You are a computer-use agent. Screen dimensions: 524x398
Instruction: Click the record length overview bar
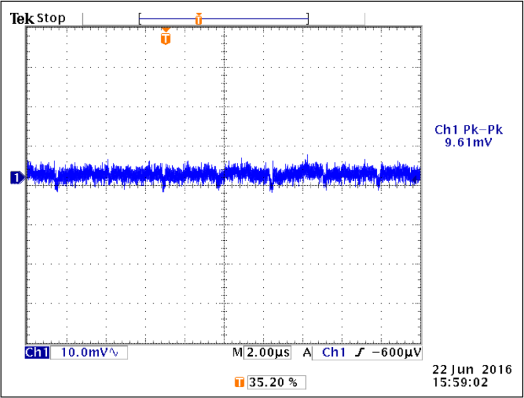pos(224,19)
